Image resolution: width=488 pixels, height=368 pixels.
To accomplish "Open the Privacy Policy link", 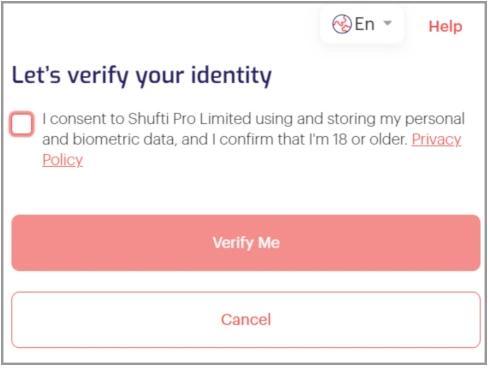I will (436, 139).
